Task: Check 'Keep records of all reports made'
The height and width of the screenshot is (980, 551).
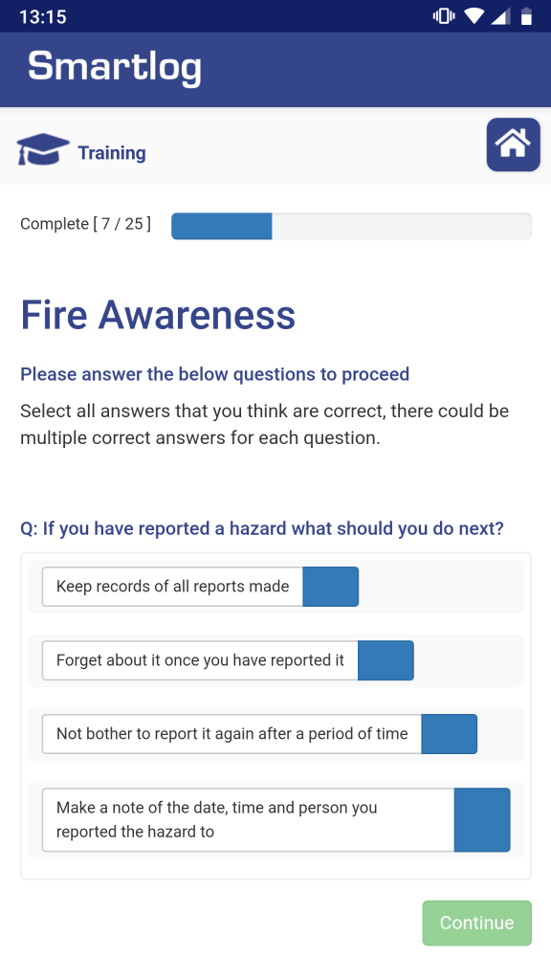Action: click(x=330, y=587)
